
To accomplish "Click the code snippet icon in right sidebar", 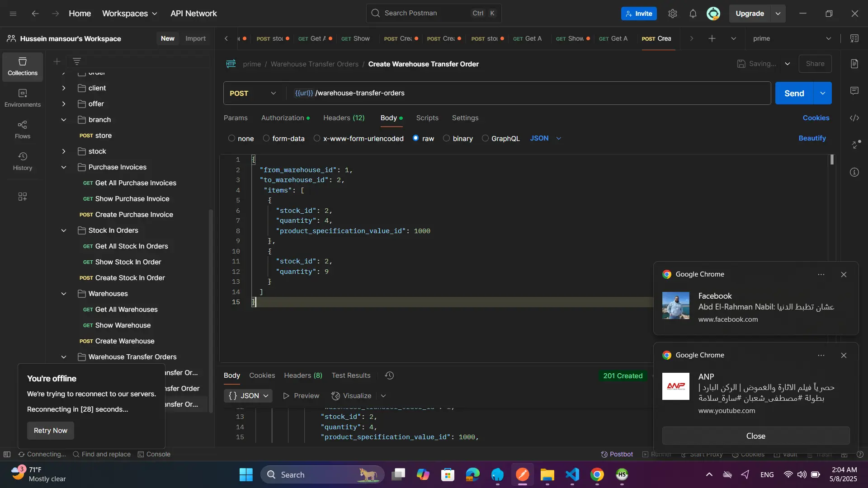I will (854, 118).
